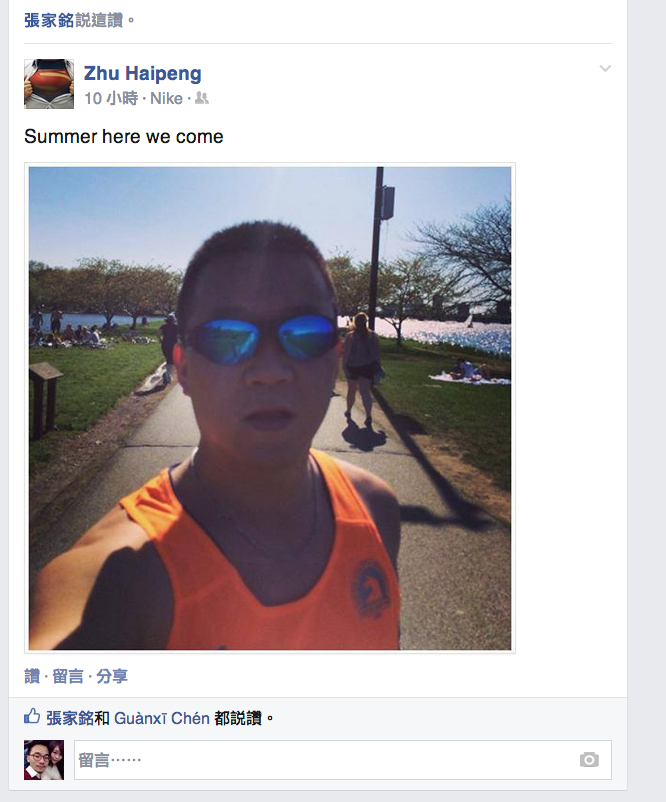Open Zhu Haipeng's profile name link
This screenshot has height=802, width=666.
coord(143,73)
